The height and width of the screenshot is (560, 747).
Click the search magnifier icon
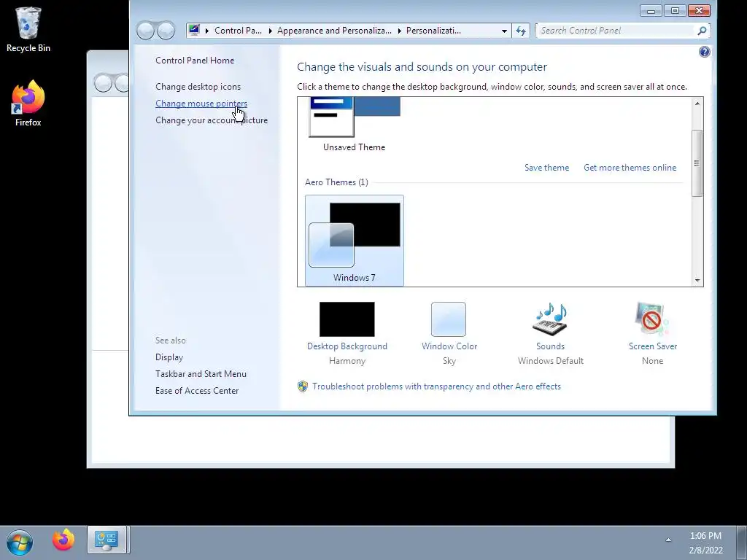pyautogui.click(x=702, y=31)
